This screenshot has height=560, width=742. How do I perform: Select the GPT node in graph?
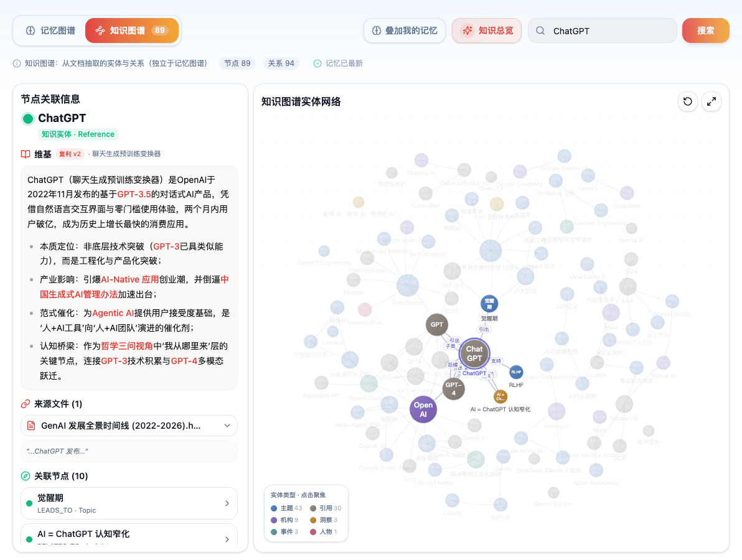[437, 324]
